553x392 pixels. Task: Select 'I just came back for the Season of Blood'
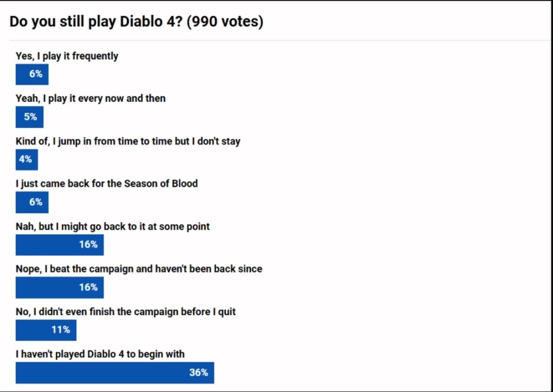(x=107, y=183)
